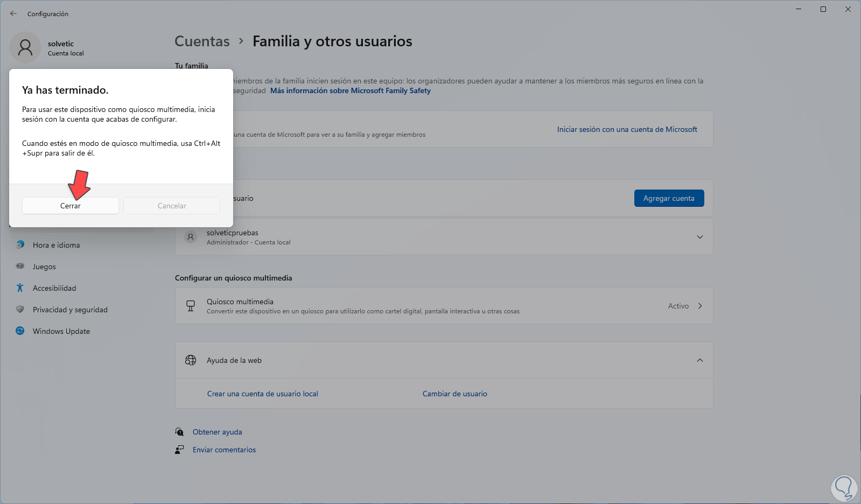Screen dimensions: 861x504
Task: Click Cuentas in the breadcrumb
Action: tap(202, 41)
